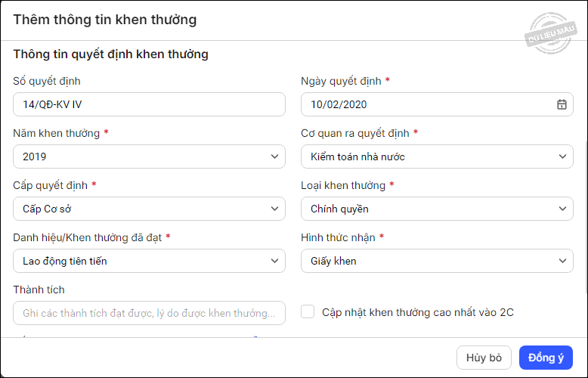This screenshot has width=588, height=378.
Task: Focus the Thành tích text field
Action: (x=149, y=313)
